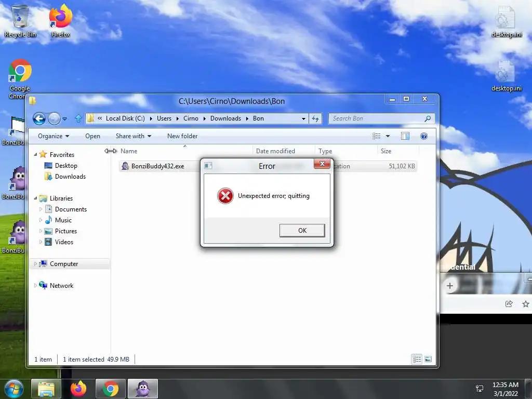Select Network in the navigation pane
This screenshot has height=399, width=532.
click(61, 286)
